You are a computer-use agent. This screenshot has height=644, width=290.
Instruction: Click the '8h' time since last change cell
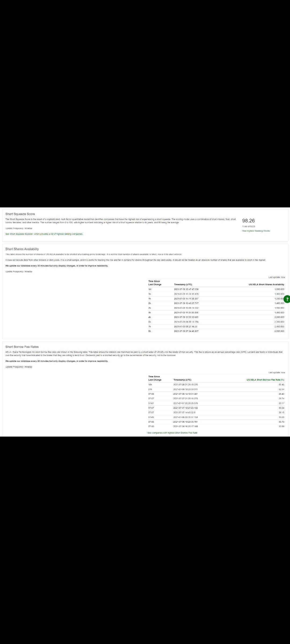tap(150, 331)
